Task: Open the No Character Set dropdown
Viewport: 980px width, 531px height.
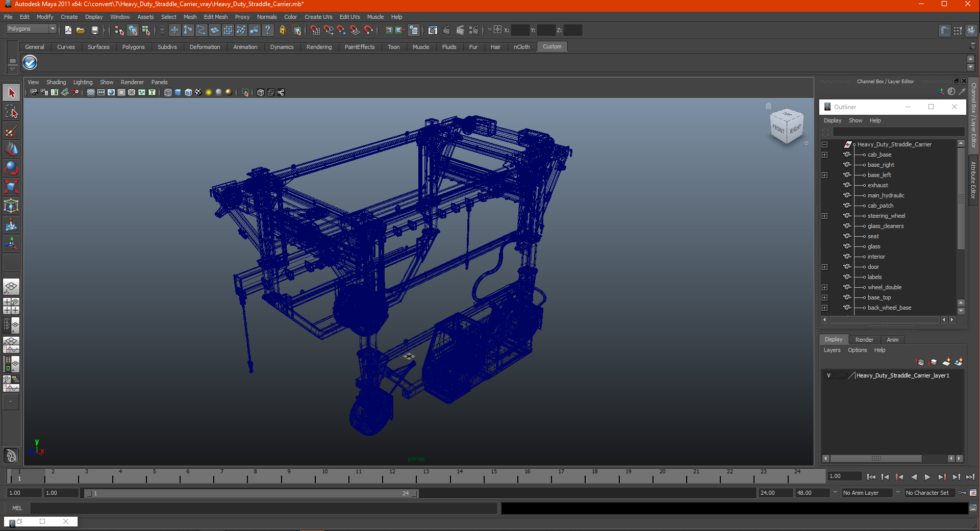Action: pyautogui.click(x=929, y=493)
